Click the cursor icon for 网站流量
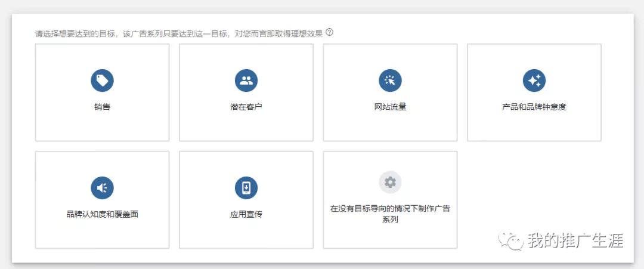Image resolution: width=644 pixels, height=269 pixels. click(x=390, y=81)
